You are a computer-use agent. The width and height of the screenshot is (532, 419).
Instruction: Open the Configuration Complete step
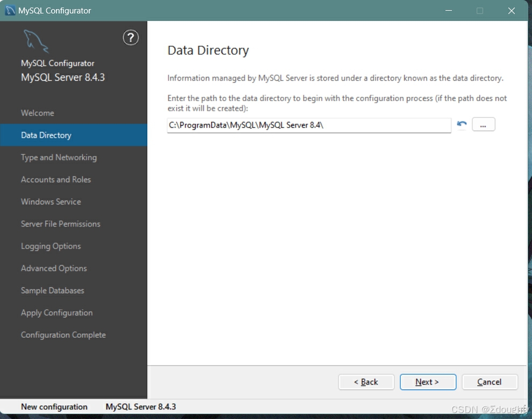[x=74, y=335]
